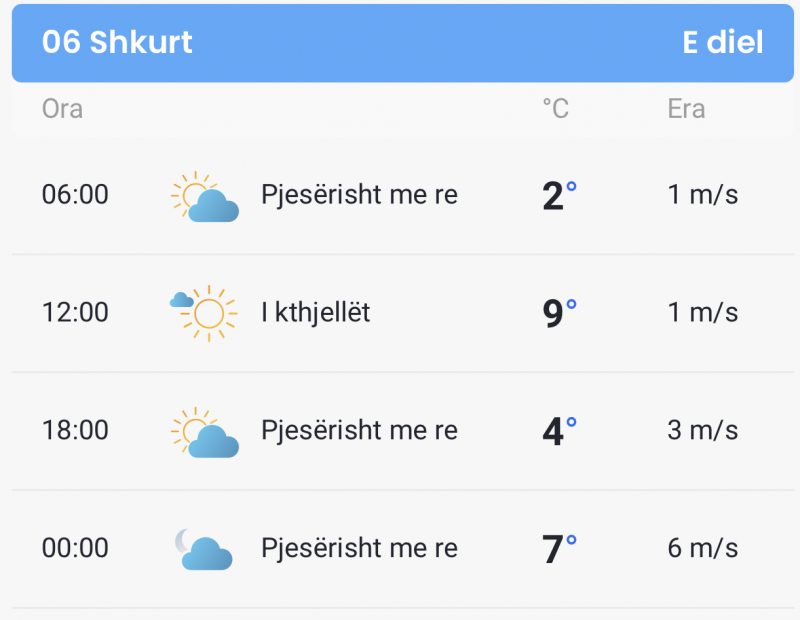Click the 2° temperature value
Viewport: 800px width, 620px height.
(559, 195)
